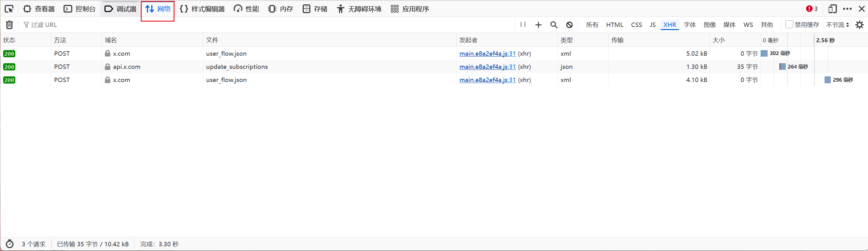Switch to the 控制台 tab
The width and height of the screenshot is (868, 251).
tap(80, 9)
